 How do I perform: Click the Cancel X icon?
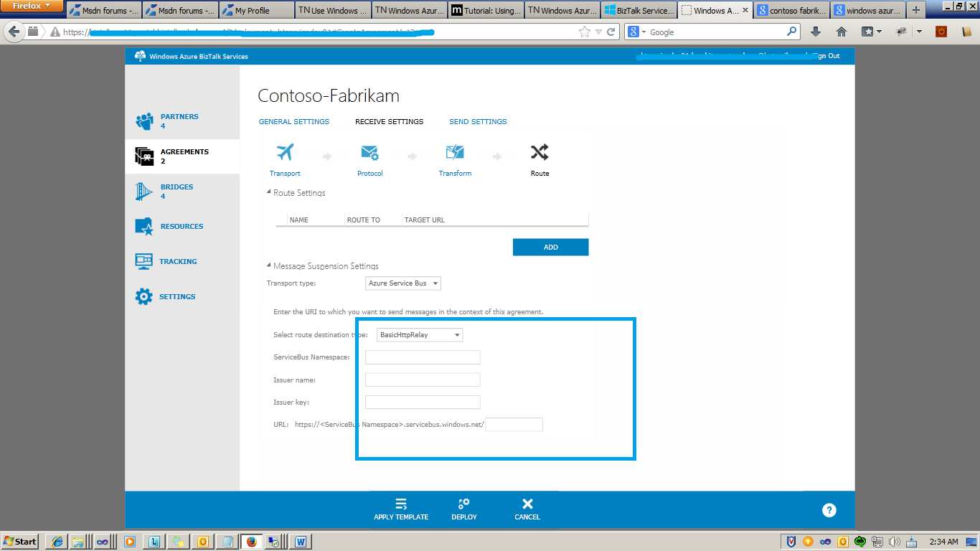[527, 504]
